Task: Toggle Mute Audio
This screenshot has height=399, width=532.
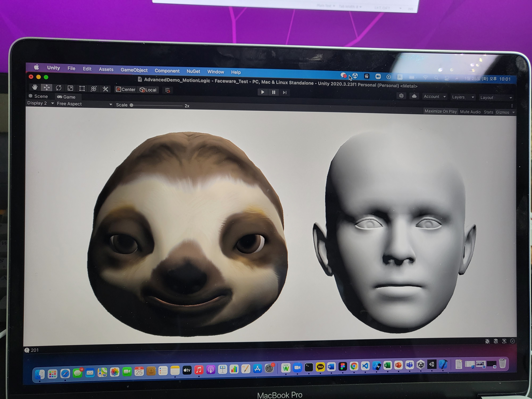Action: (470, 112)
